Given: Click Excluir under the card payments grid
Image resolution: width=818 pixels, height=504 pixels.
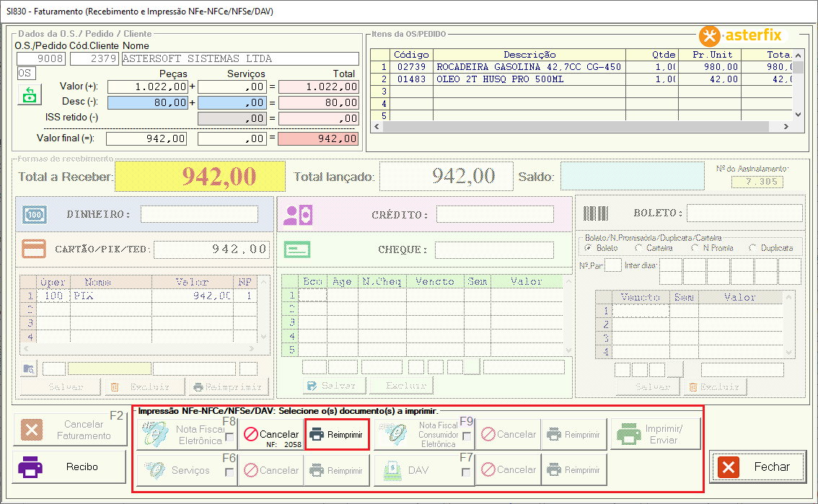Looking at the screenshot, I should [x=145, y=386].
